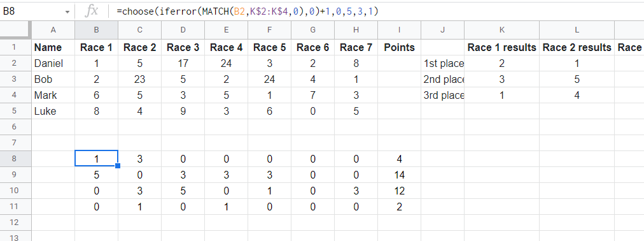Screen dimensions: 644x241
Task: Select Mark's Race 6 value 7
Action: 313,95
